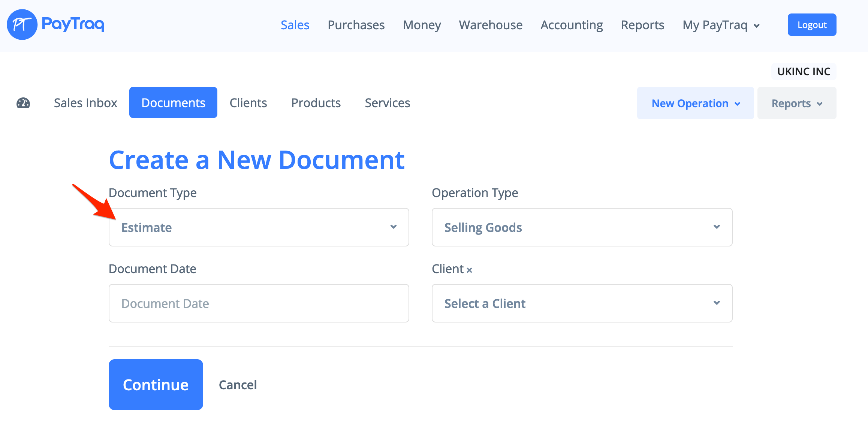Open the Operation Type Selling Goods dropdown

[x=582, y=227]
